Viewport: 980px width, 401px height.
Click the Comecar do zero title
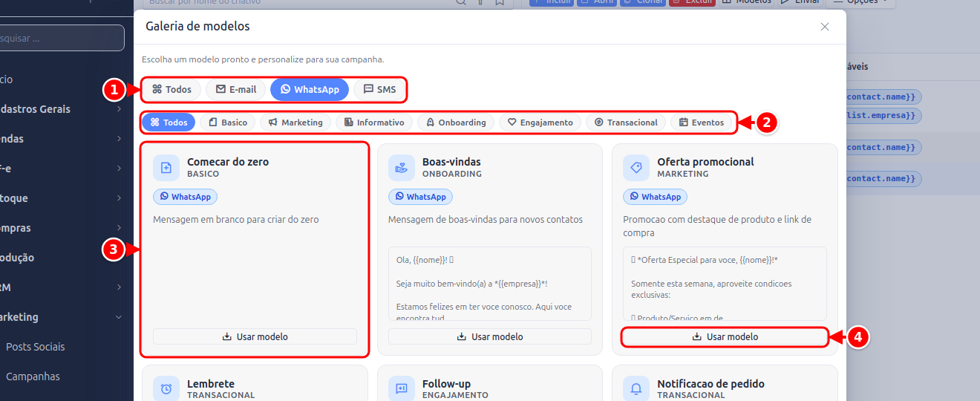[x=228, y=161]
